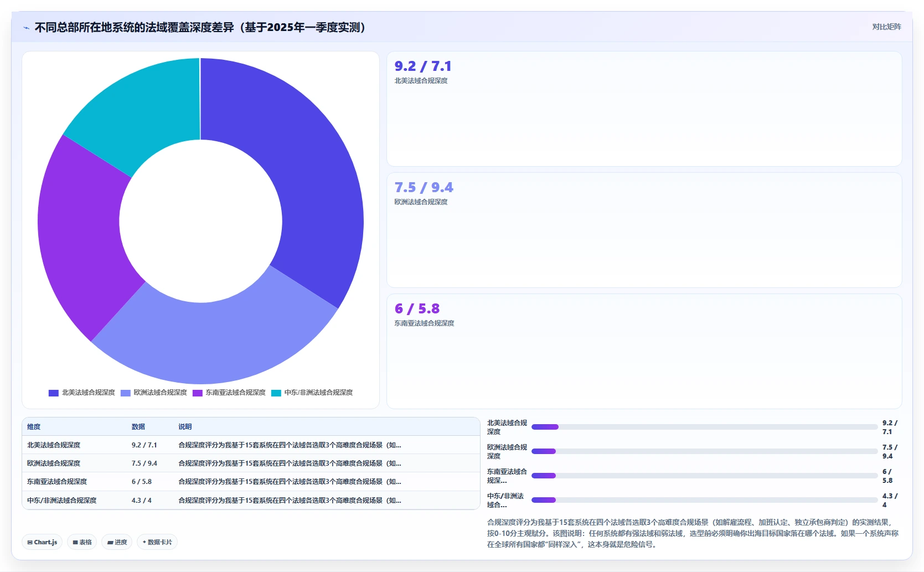The image size is (924, 572).
Task: Click the 9.2 / 7.1 table cell
Action: click(144, 445)
